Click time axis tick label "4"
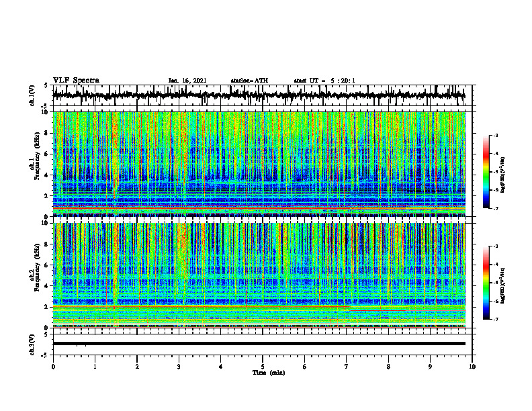This screenshot has width=532, height=411. (221, 367)
